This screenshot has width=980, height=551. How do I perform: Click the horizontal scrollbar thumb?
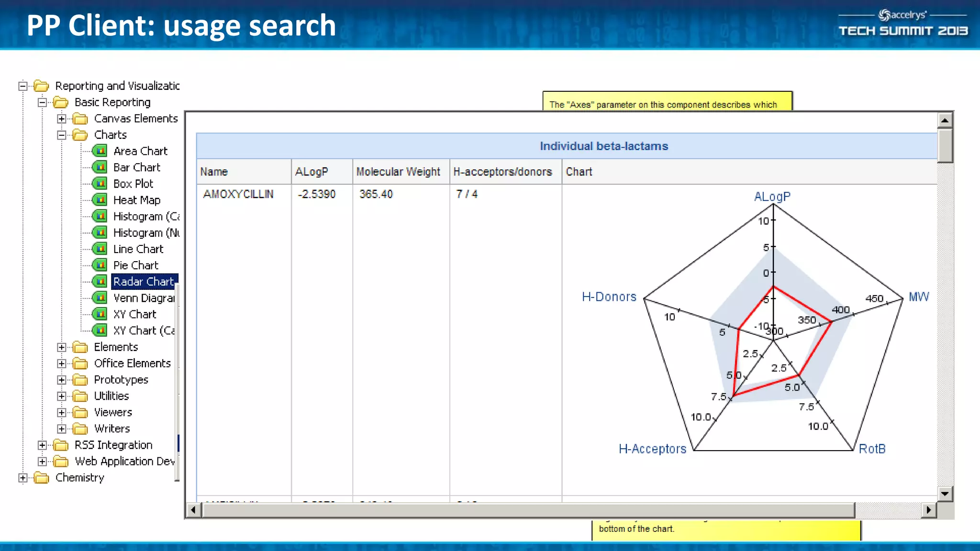coord(529,510)
